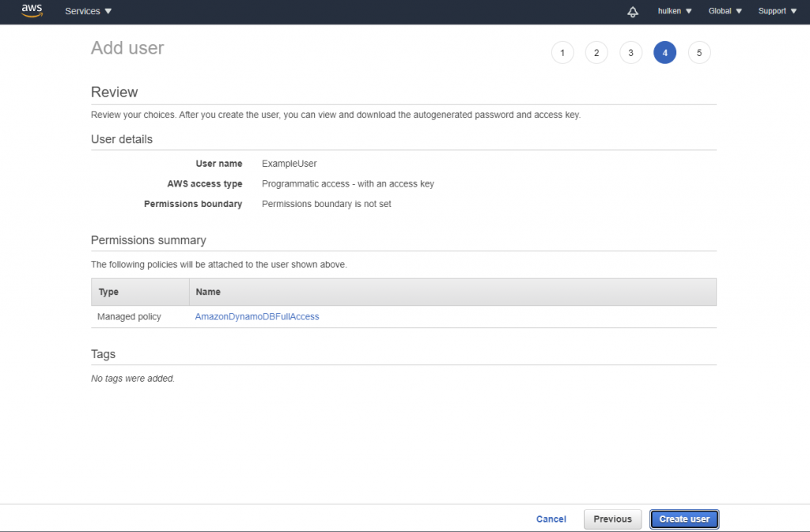
Task: Open the notifications bell icon
Action: coord(632,12)
